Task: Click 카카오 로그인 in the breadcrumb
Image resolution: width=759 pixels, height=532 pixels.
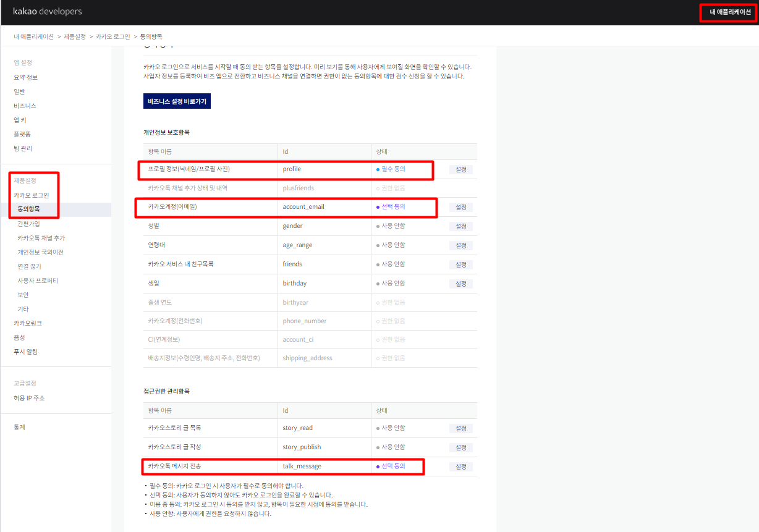Action: click(113, 37)
